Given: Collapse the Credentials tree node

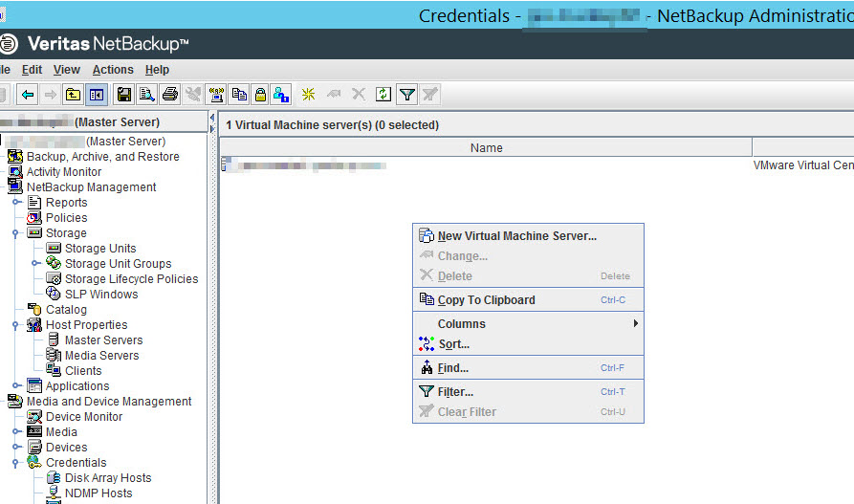Looking at the screenshot, I should [x=16, y=463].
